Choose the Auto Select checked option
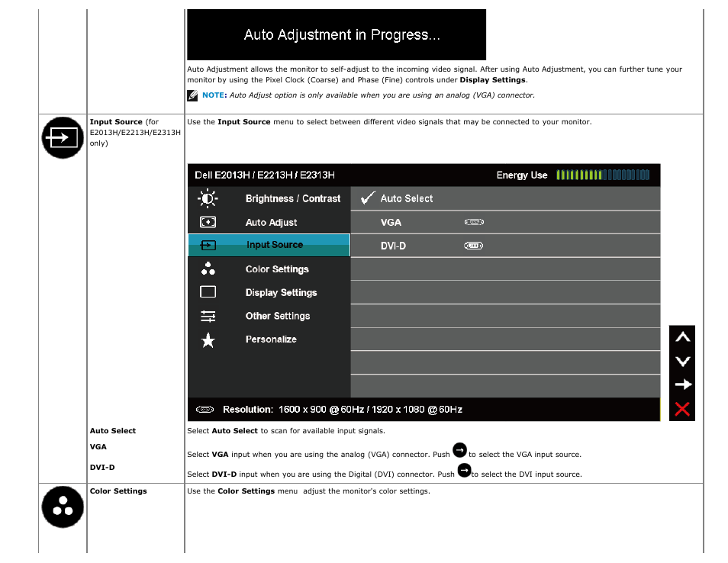The width and height of the screenshot is (728, 563). click(x=406, y=198)
